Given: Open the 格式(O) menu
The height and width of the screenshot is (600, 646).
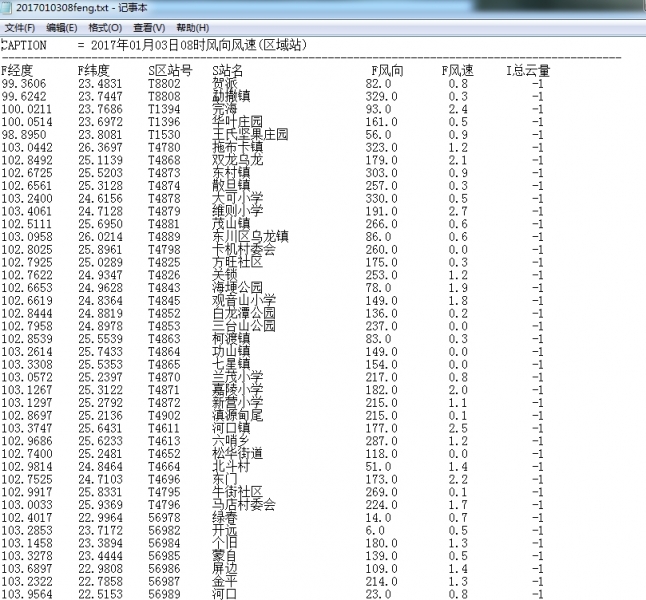Looking at the screenshot, I should click(x=106, y=27).
